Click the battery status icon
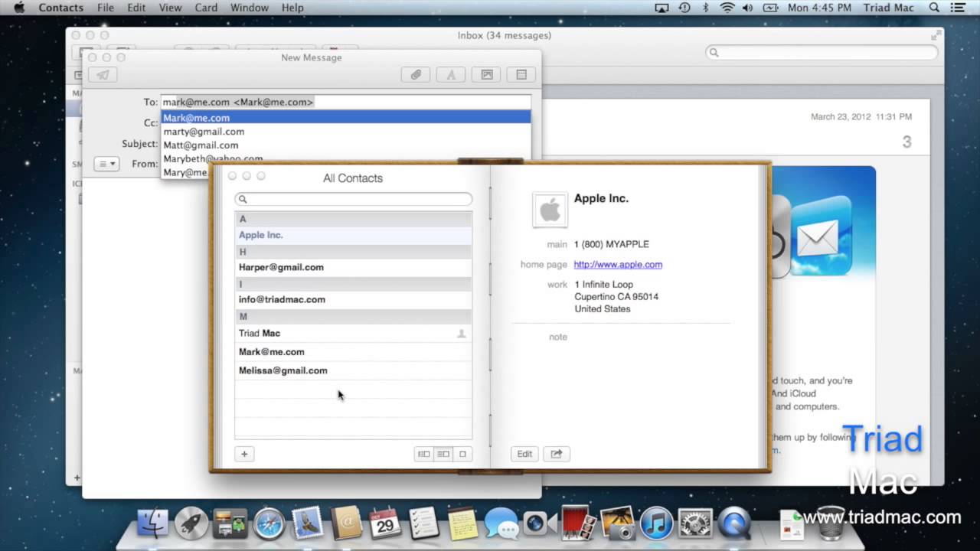Viewport: 980px width, 551px height. (770, 8)
